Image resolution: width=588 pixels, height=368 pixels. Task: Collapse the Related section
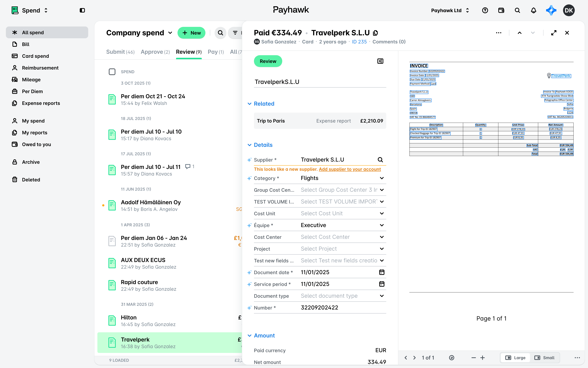pyautogui.click(x=261, y=104)
